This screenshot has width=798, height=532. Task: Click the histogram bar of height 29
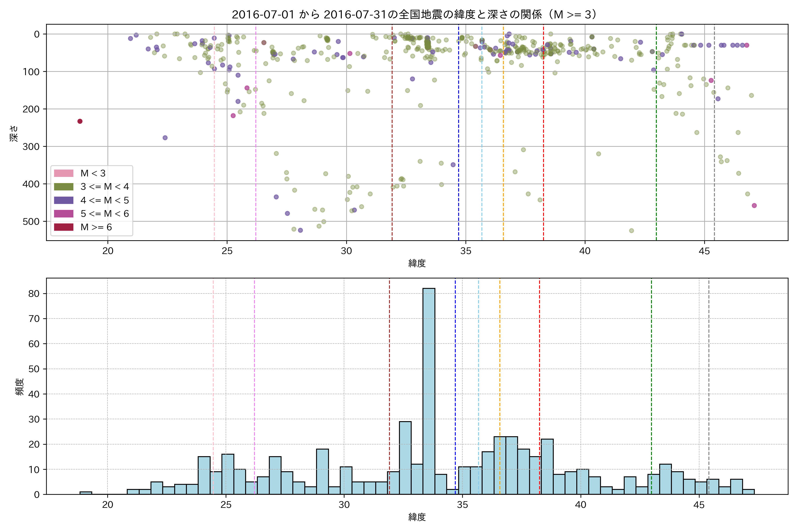tap(405, 458)
